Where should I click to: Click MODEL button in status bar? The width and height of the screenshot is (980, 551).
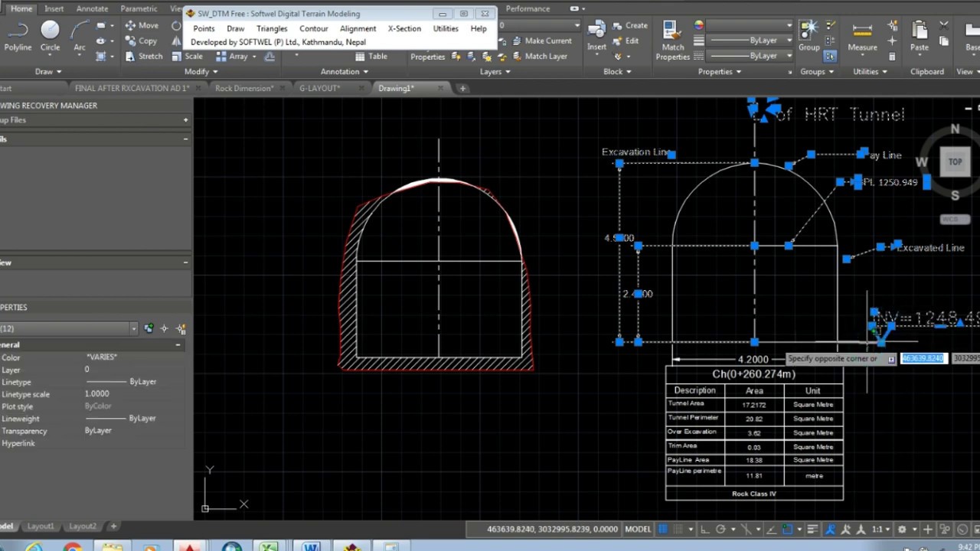[x=638, y=529]
